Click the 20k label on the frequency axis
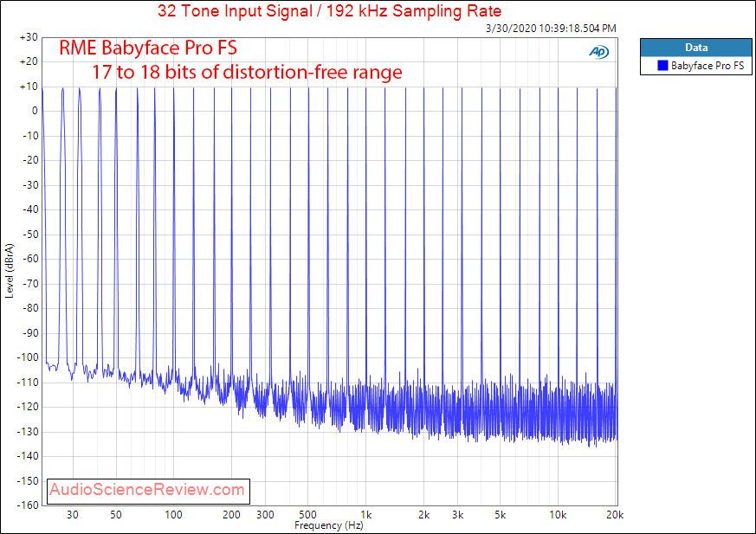This screenshot has width=756, height=534. point(615,515)
